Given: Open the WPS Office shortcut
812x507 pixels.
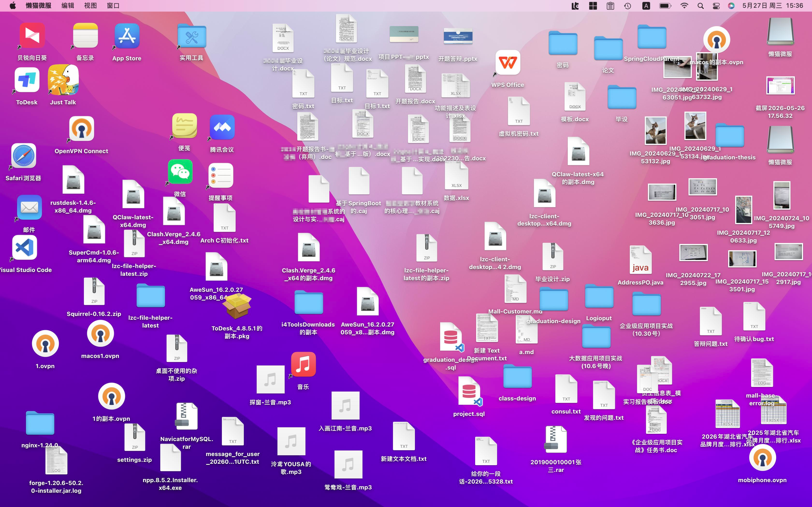Looking at the screenshot, I should [508, 63].
